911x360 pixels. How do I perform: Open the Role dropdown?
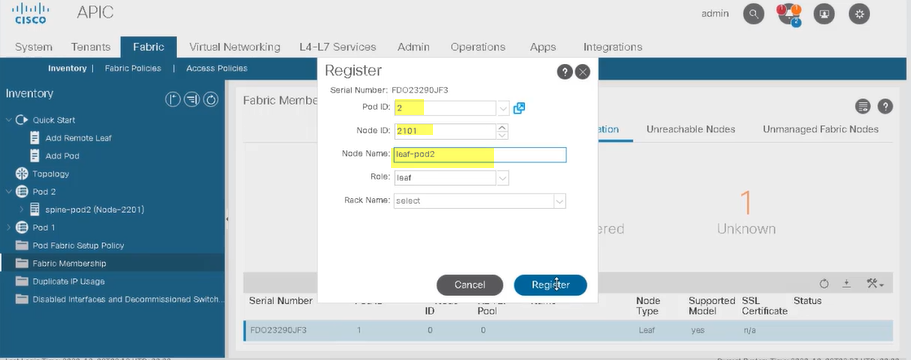pos(503,178)
